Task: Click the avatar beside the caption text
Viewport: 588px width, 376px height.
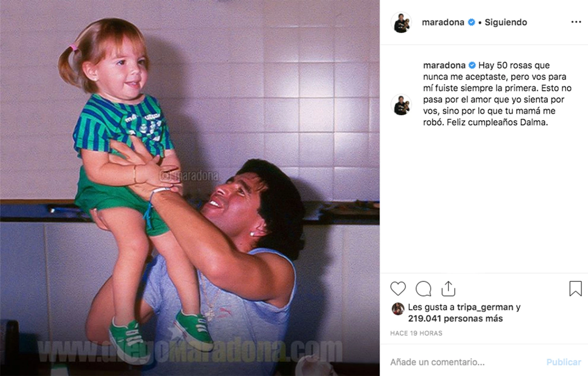Action: coord(401,105)
